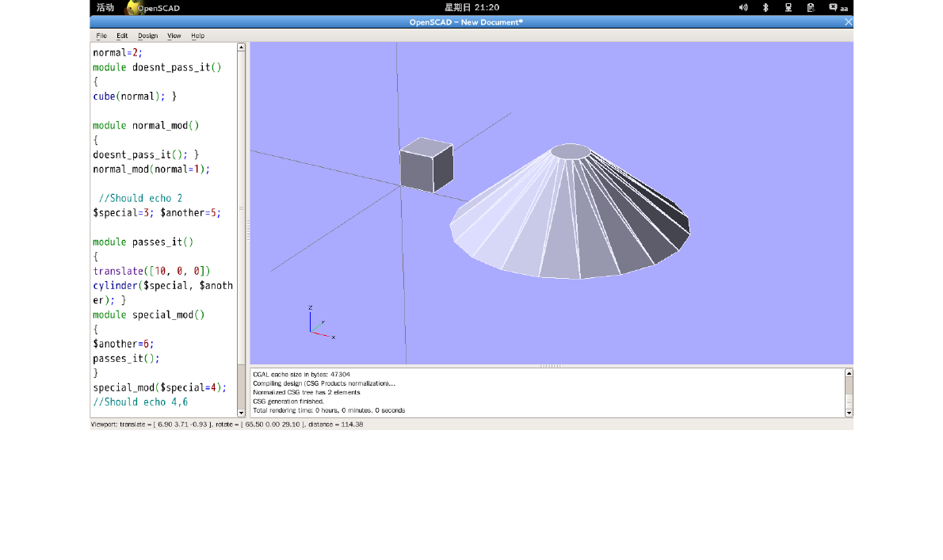
Task: Click the console scroll-up arrow
Action: [849, 373]
